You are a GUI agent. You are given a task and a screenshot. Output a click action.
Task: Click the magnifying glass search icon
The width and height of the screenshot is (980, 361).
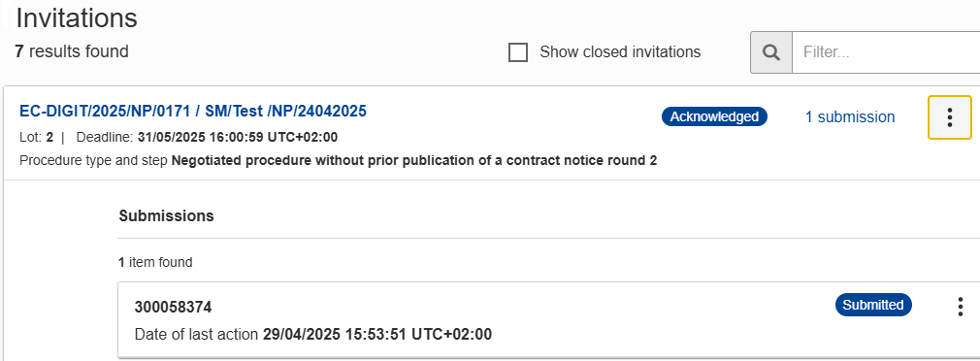point(771,52)
